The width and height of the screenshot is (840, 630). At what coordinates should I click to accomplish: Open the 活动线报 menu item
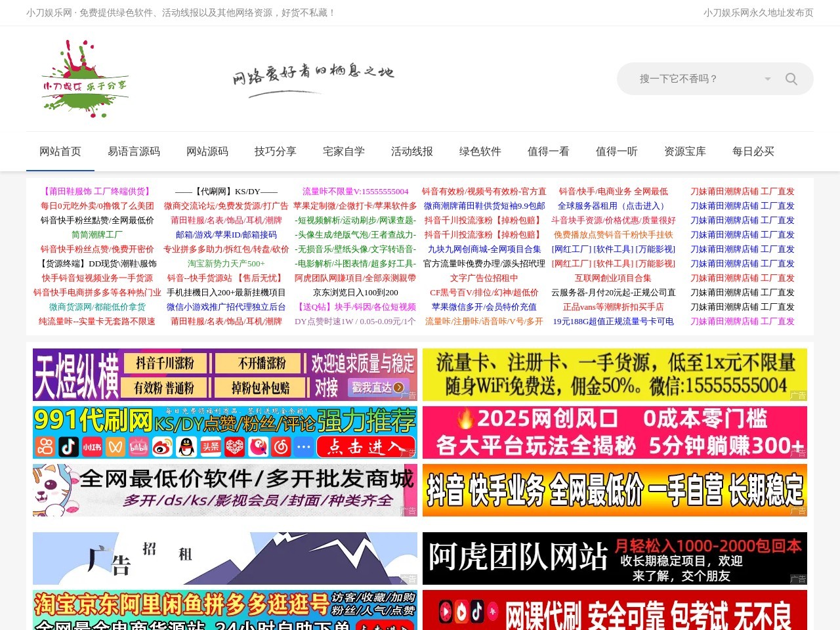click(x=412, y=152)
